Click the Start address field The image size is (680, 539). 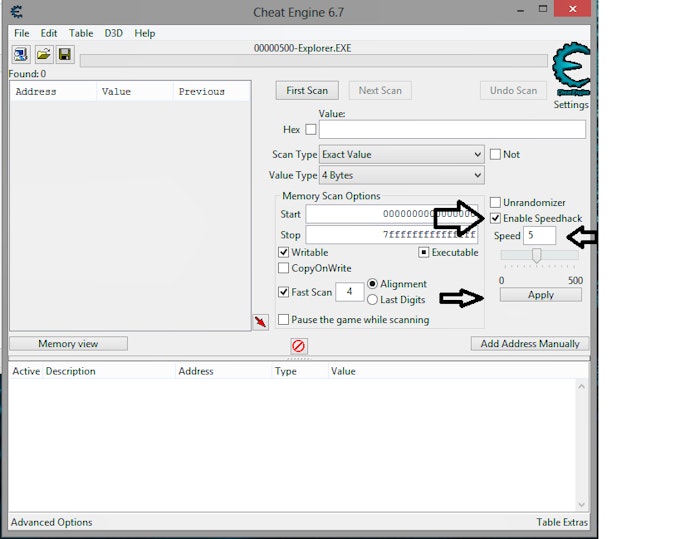(392, 214)
